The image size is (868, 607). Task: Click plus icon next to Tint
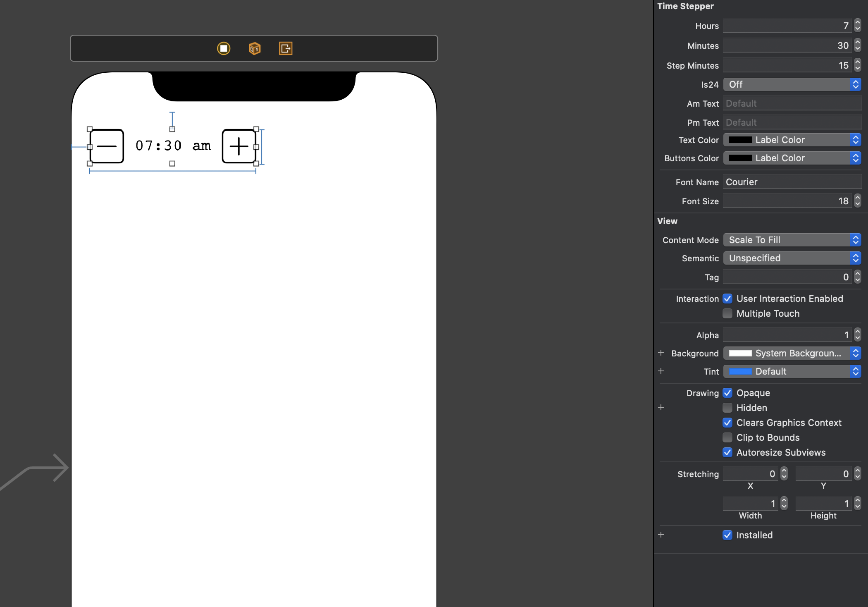[x=661, y=371]
